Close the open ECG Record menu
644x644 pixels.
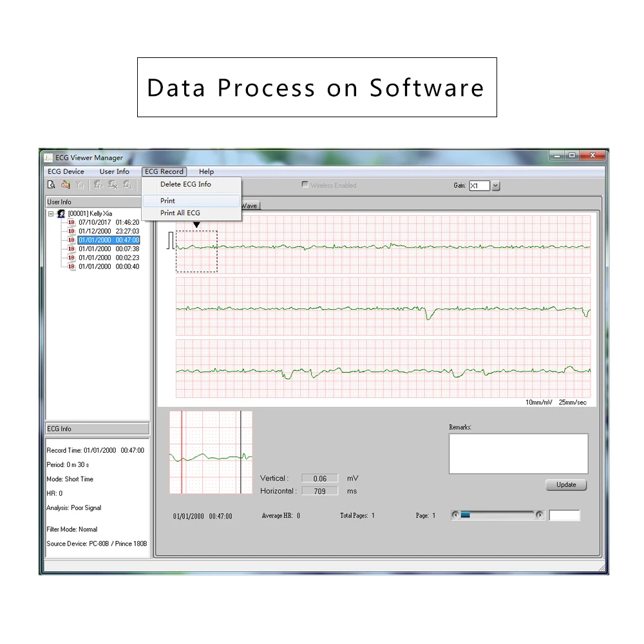click(x=164, y=172)
